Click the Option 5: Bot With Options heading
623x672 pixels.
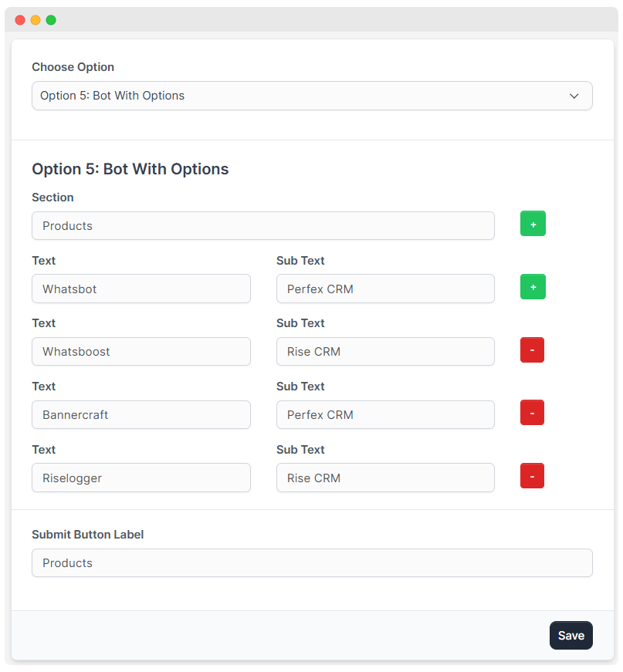[x=130, y=169]
